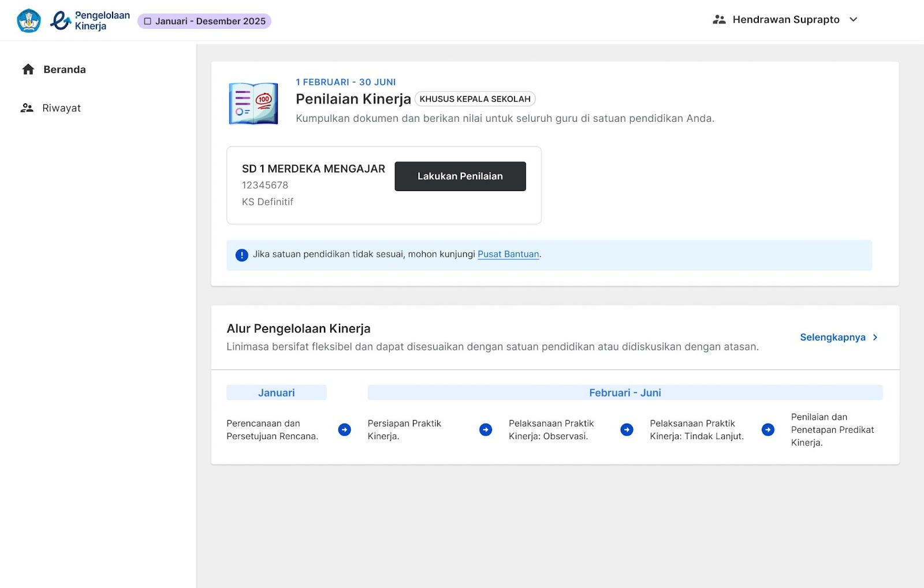This screenshot has height=588, width=924.
Task: Click the arrow after Perencanaan dan Persetujuan Rencana
Action: click(345, 430)
